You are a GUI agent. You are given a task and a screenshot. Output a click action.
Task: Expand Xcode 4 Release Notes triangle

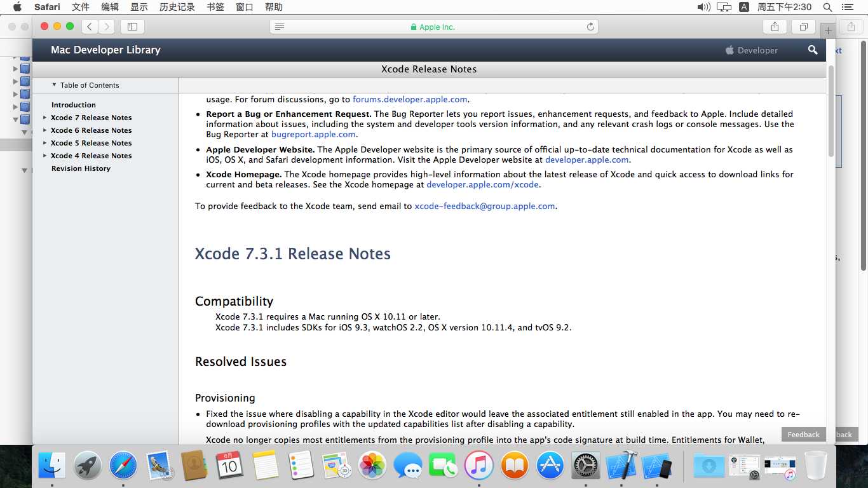click(x=44, y=156)
